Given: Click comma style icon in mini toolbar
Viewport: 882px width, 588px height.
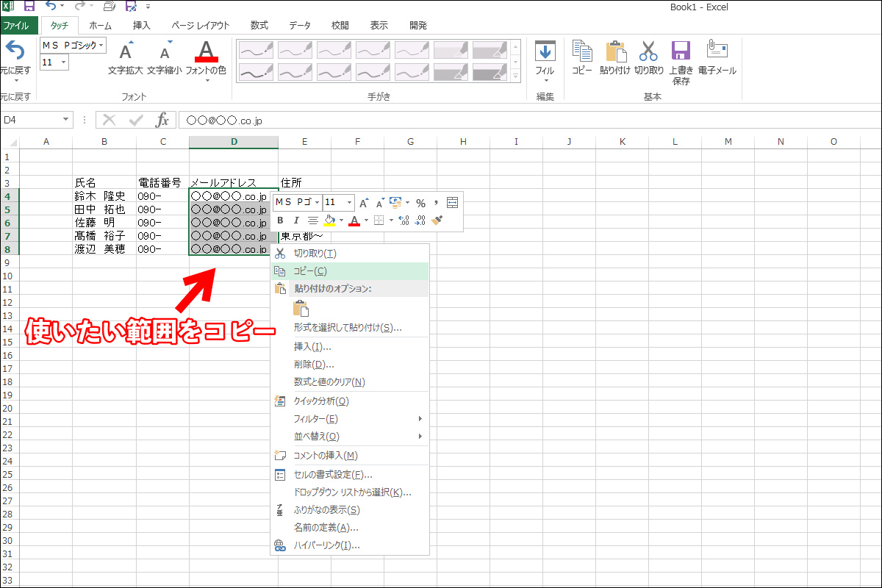Looking at the screenshot, I should (436, 202).
